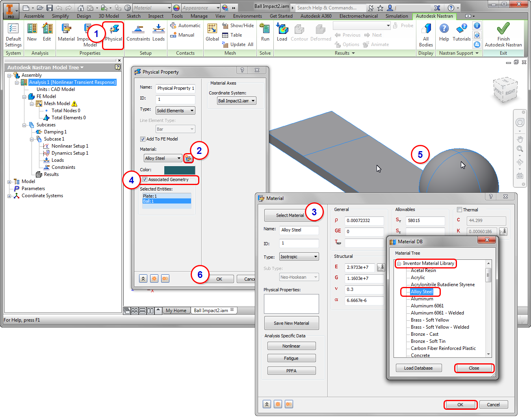The height and width of the screenshot is (420, 531).
Task: Collapse the Inventor Material Library node
Action: pyautogui.click(x=399, y=263)
